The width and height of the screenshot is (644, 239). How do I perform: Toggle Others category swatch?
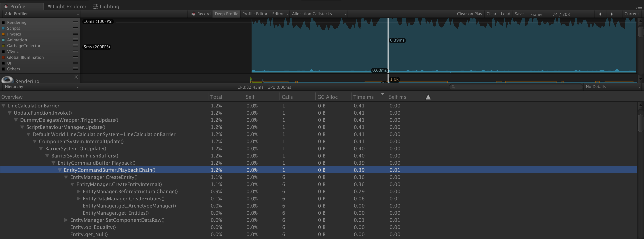click(x=4, y=69)
